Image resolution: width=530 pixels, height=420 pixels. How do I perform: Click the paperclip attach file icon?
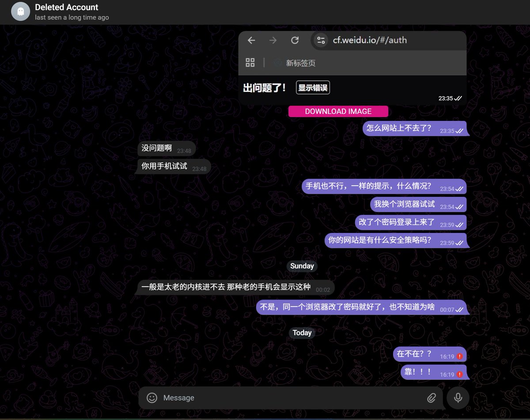pyautogui.click(x=432, y=398)
